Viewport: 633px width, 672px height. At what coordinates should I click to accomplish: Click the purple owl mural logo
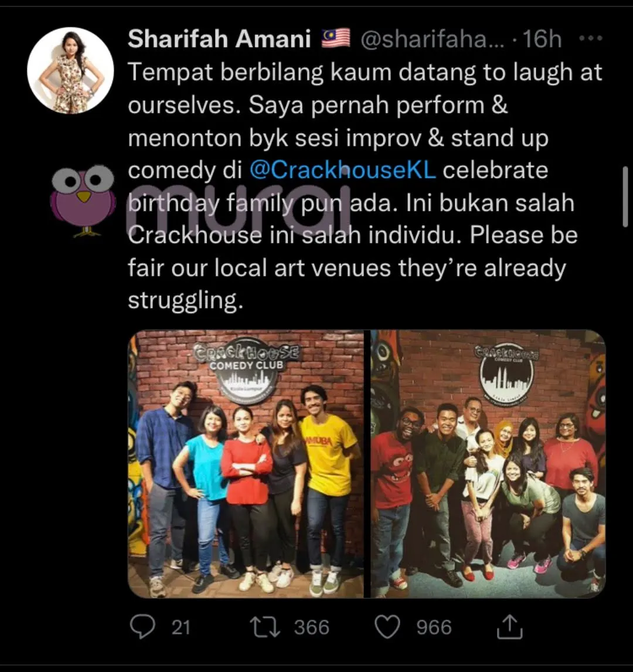[x=83, y=200]
